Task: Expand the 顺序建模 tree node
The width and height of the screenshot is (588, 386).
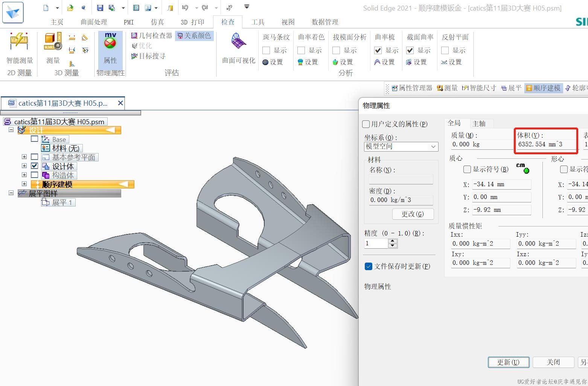Action: pos(24,184)
